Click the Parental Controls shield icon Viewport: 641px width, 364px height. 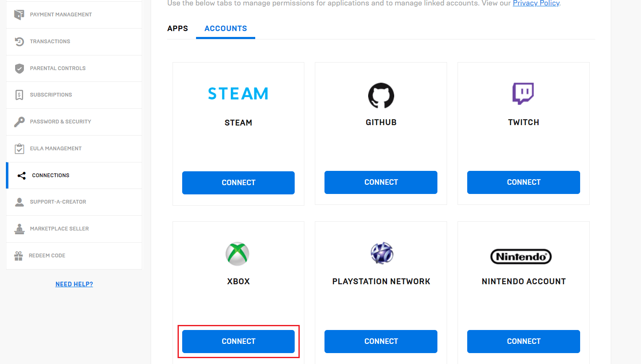point(19,68)
